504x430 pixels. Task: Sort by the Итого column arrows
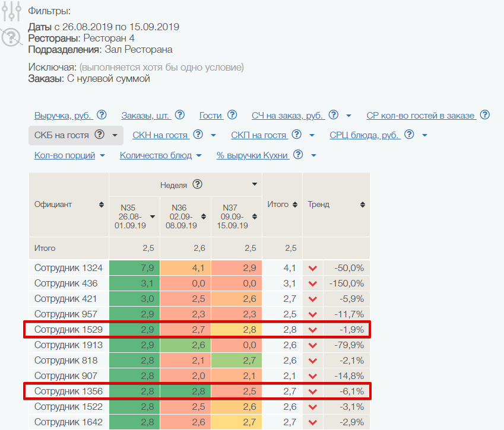click(x=294, y=205)
